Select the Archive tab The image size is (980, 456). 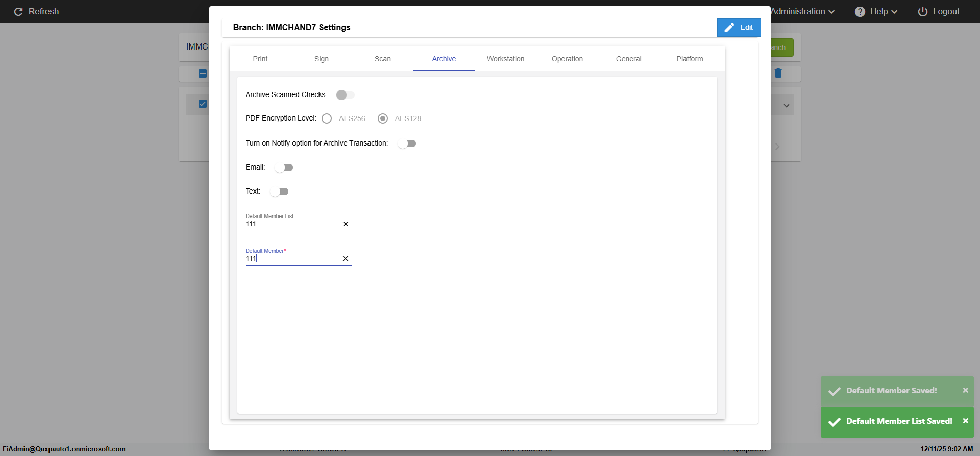point(444,59)
